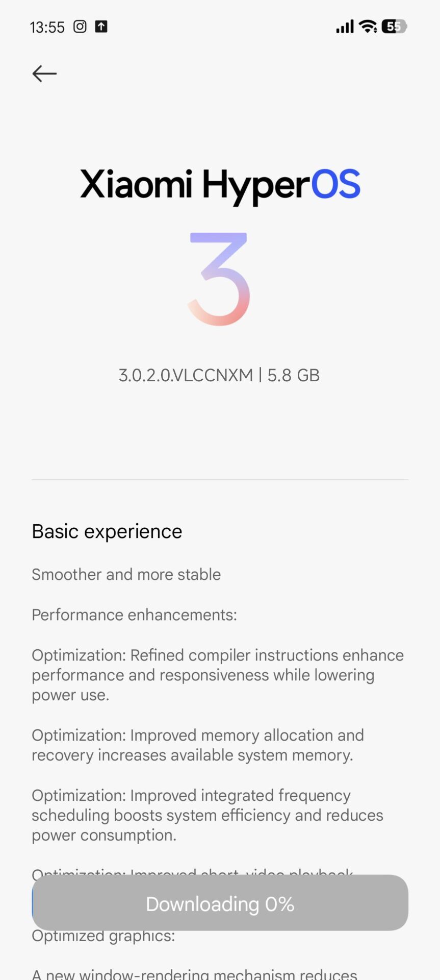Tap the integrated frequency scheduling paragraph
This screenshot has height=980, width=440.
208,815
